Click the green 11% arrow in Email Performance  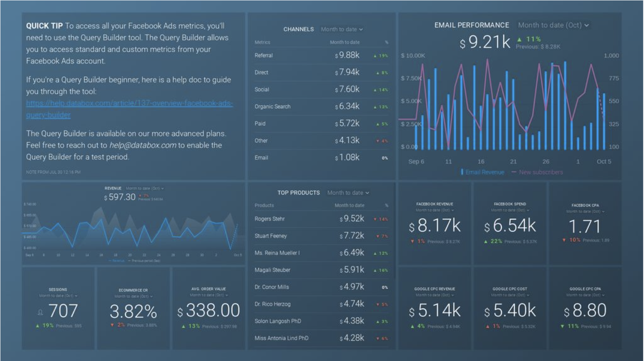[x=519, y=39]
